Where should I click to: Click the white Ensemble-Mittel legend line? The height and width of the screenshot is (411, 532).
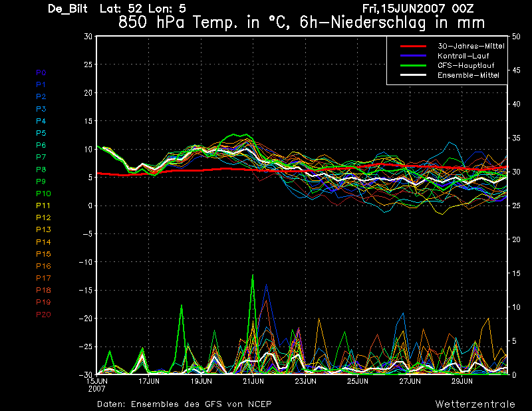[413, 75]
